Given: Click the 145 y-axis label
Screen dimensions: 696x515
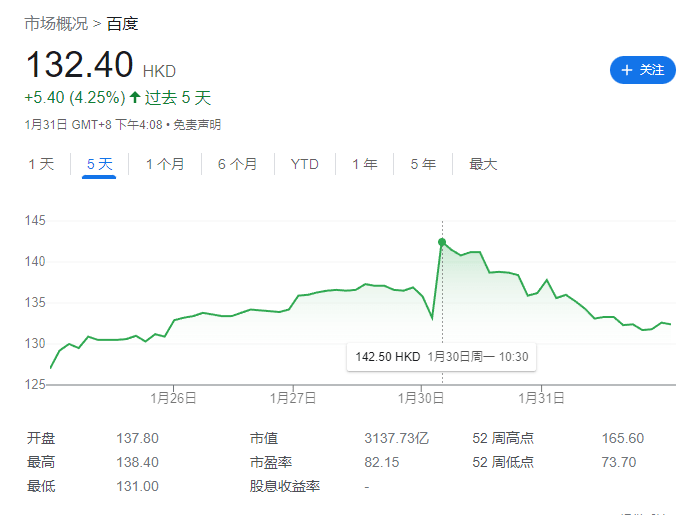Looking at the screenshot, I should coord(35,221).
